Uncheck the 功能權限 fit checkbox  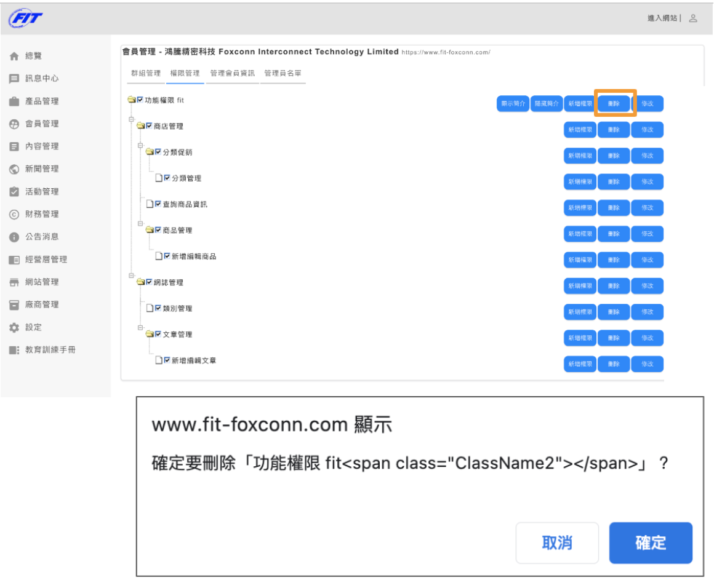(140, 100)
